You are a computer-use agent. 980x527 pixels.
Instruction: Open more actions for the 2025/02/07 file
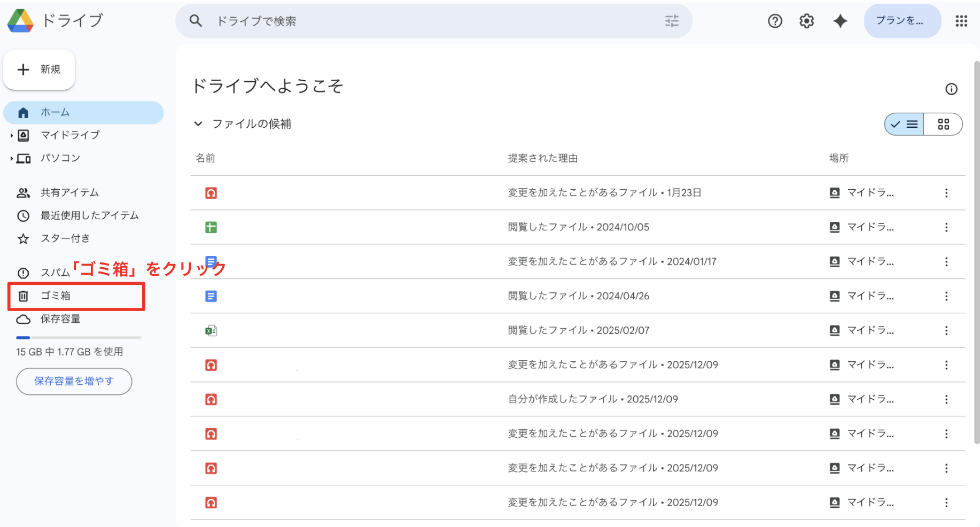pos(946,331)
